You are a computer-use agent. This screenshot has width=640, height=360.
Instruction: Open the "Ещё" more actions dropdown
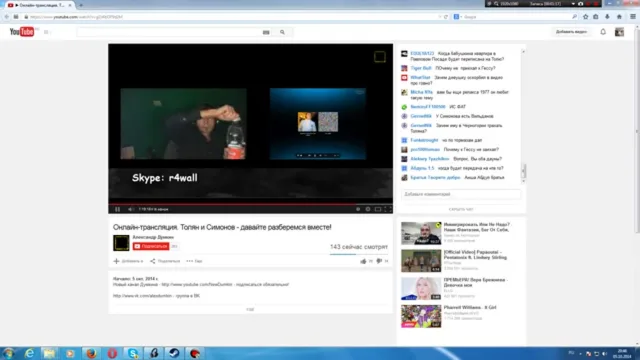pyautogui.click(x=194, y=261)
